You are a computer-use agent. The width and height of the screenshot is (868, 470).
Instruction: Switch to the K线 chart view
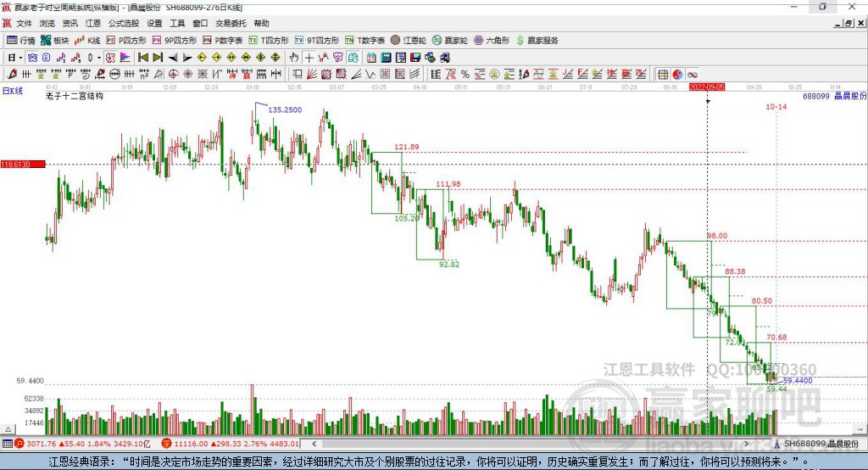pyautogui.click(x=87, y=41)
